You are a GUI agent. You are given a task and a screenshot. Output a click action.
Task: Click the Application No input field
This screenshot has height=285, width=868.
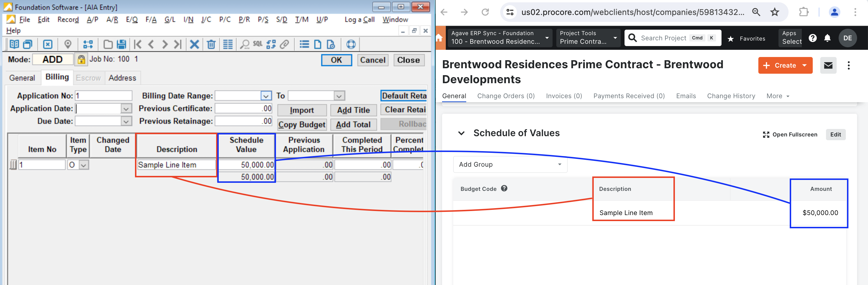coord(103,96)
